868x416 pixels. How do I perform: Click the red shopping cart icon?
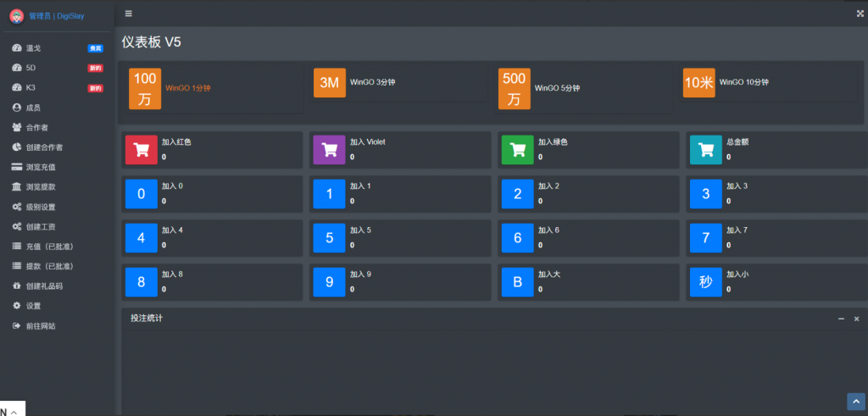[141, 149]
